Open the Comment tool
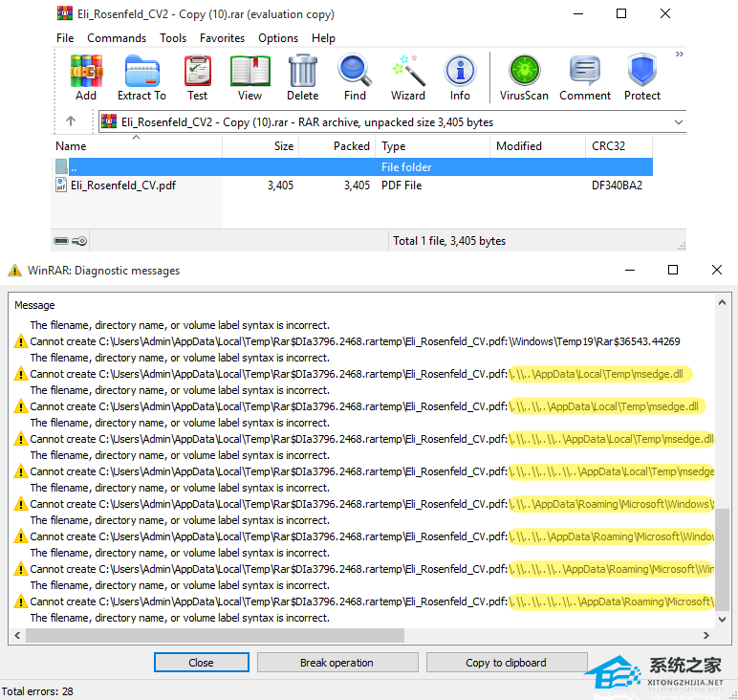The width and height of the screenshot is (738, 700). [585, 77]
